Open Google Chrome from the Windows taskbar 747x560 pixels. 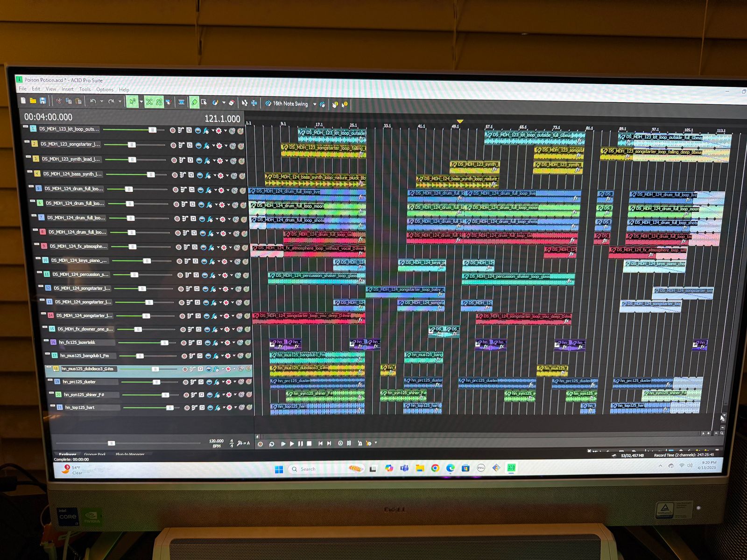tap(435, 468)
